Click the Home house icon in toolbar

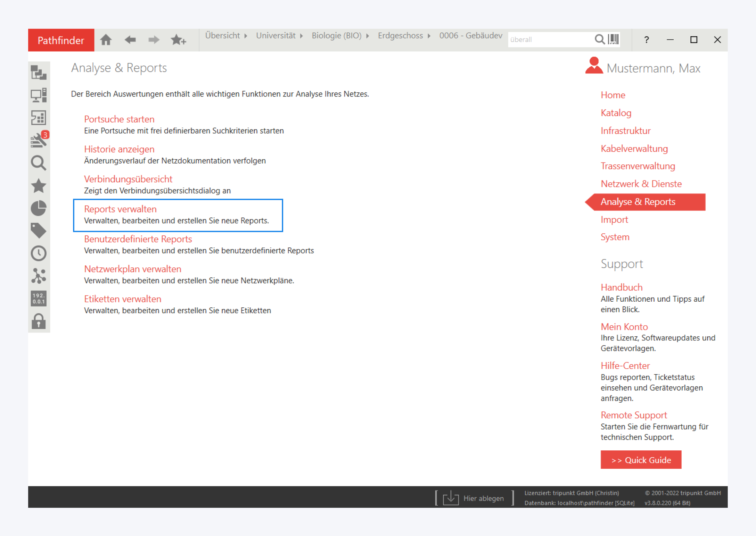coord(105,40)
